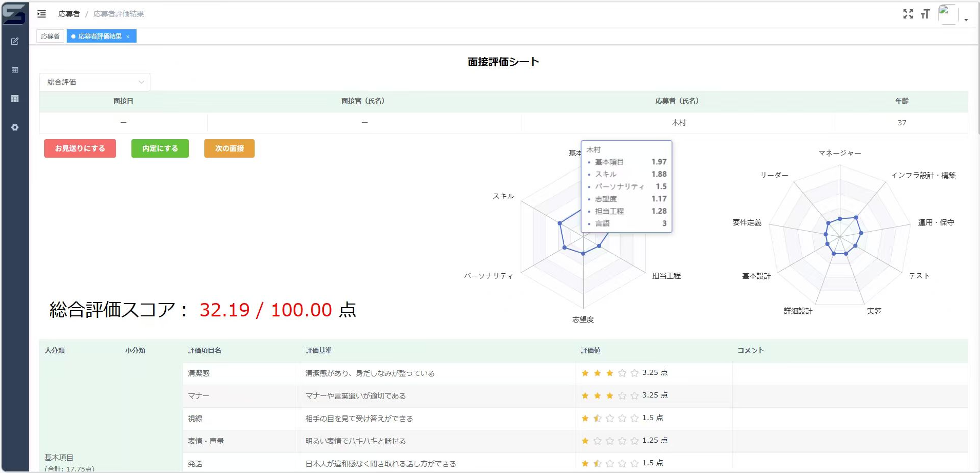Raise 視線 rating to three stars
Viewport: 980px width, 473px height.
609,418
